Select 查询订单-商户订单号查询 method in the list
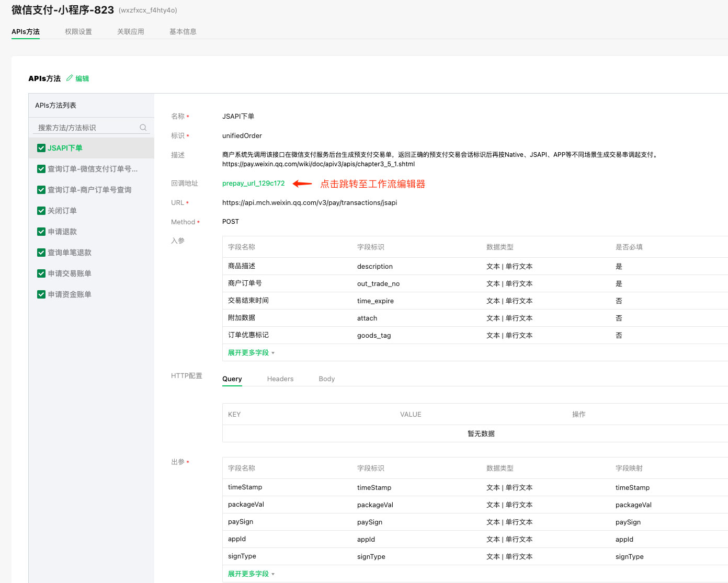The height and width of the screenshot is (583, 728). coord(89,190)
